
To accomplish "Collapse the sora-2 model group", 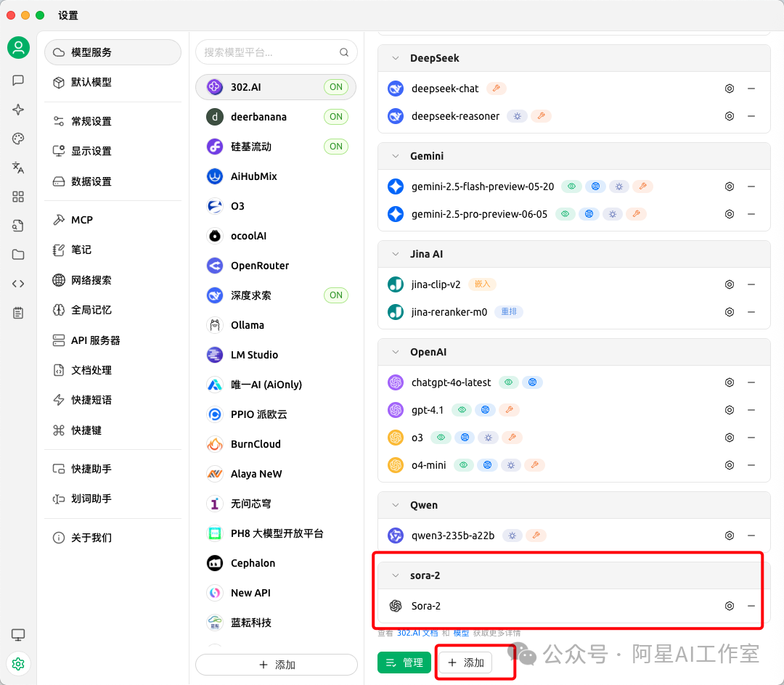I will click(x=396, y=575).
